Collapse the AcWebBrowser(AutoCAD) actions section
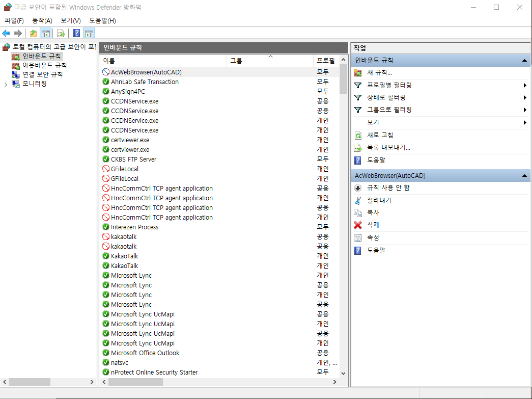 coord(524,175)
